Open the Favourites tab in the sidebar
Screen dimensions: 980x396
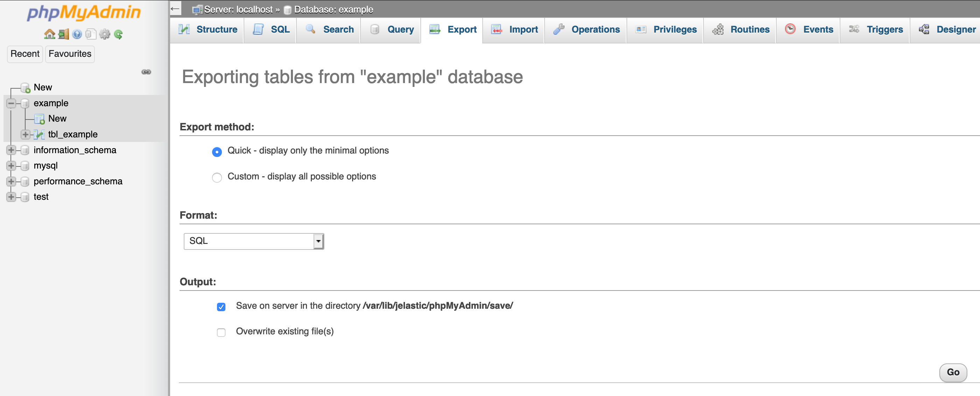69,54
